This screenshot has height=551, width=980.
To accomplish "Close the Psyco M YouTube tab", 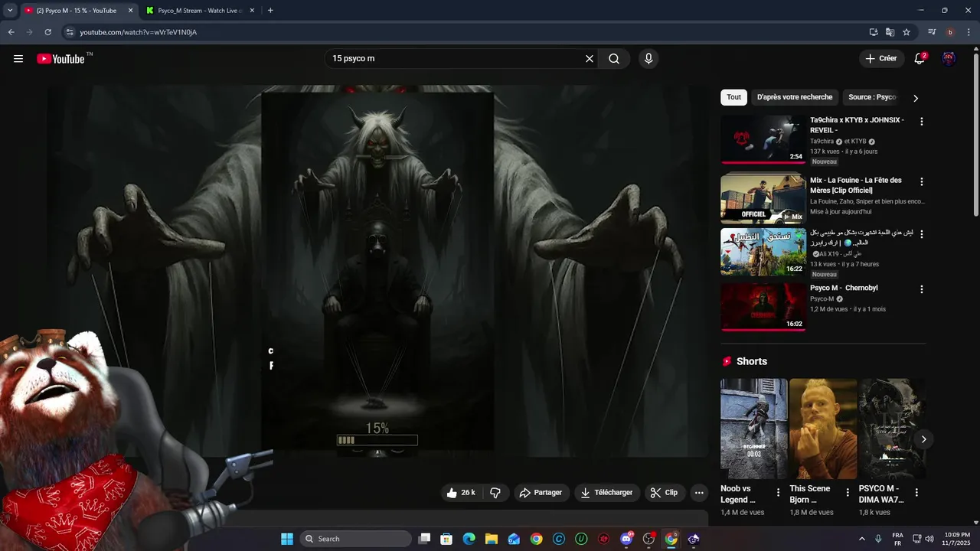I will [130, 11].
